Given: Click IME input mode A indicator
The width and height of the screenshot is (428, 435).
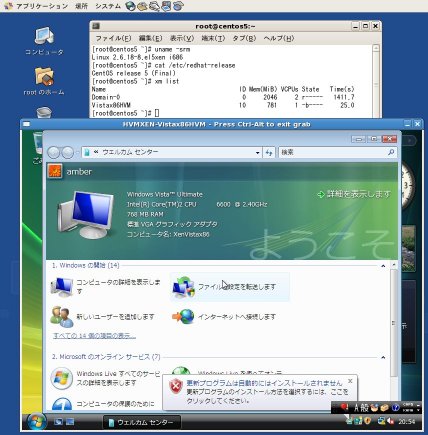Looking at the screenshot, I should tap(356, 408).
